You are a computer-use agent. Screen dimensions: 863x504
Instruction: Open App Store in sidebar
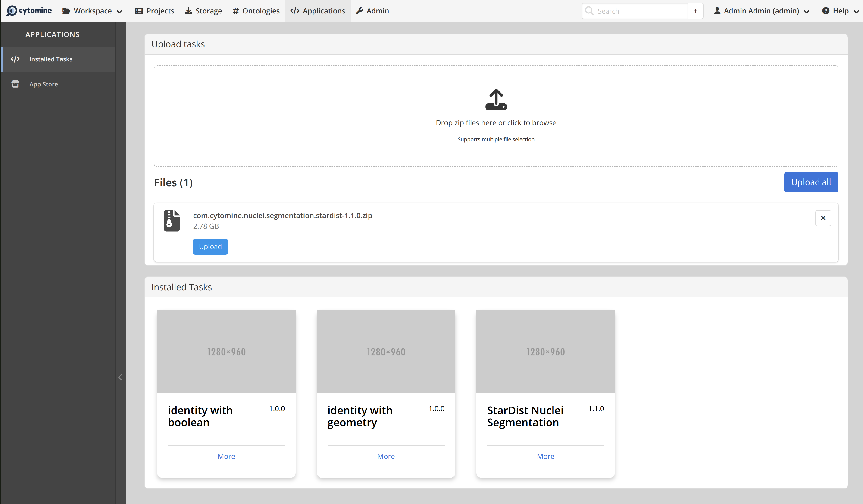(58, 84)
